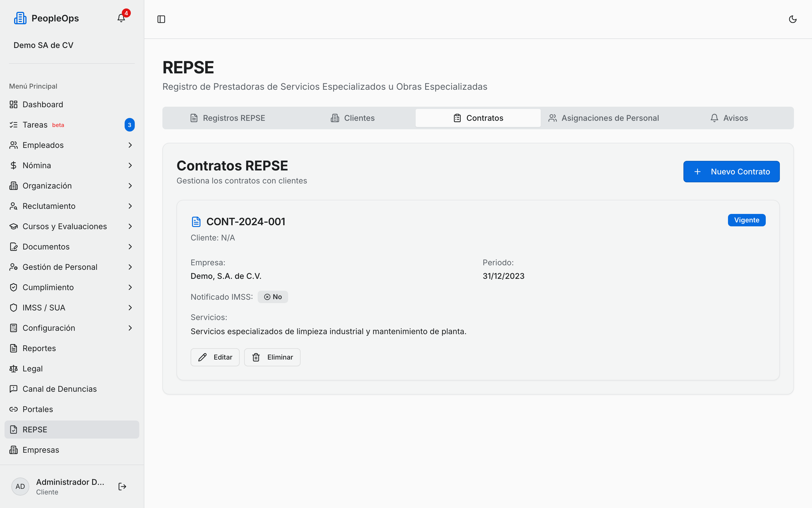This screenshot has height=508, width=812.
Task: Open Legal menu item
Action: click(72, 369)
